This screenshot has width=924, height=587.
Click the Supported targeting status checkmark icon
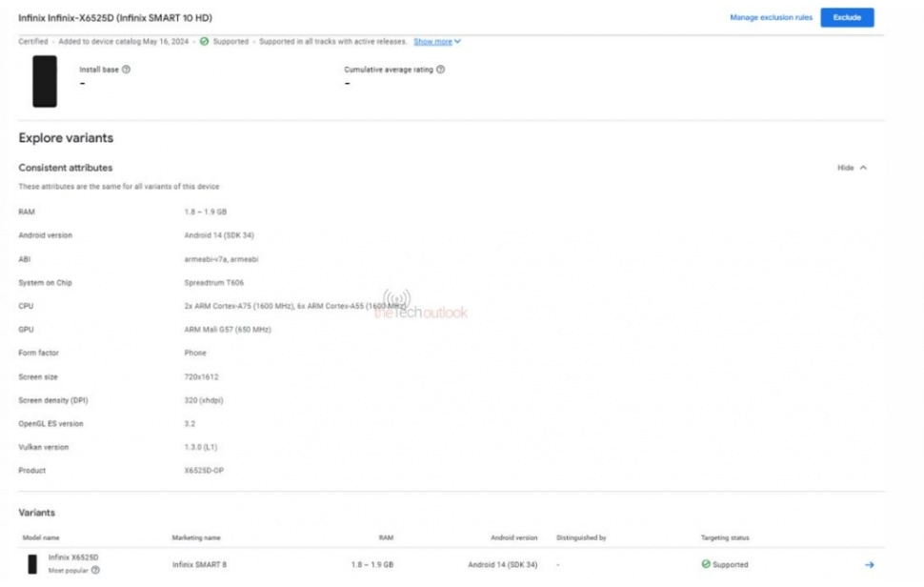pos(706,564)
